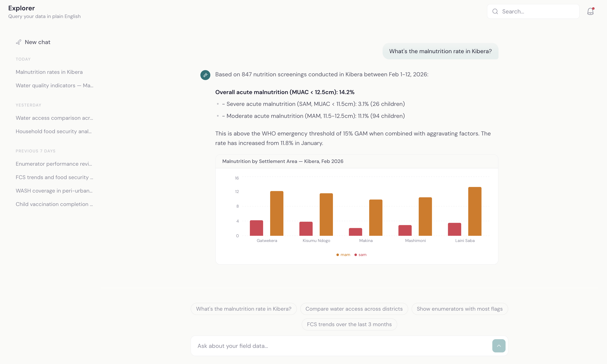Open 'Malnutrition rates in Kibera' chat
Screen dimensions: 607x364
49,72
